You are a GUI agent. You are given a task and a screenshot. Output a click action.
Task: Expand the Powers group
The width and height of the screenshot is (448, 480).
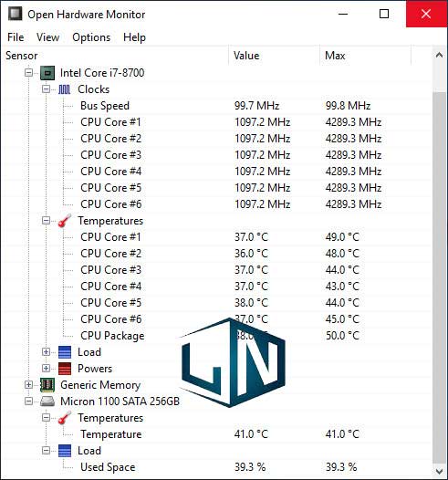pos(46,369)
